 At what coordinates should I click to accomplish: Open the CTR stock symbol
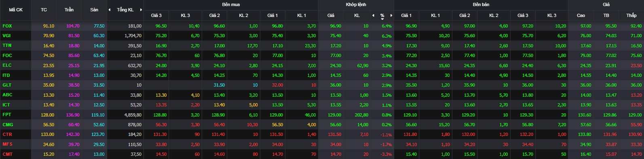tap(7, 134)
